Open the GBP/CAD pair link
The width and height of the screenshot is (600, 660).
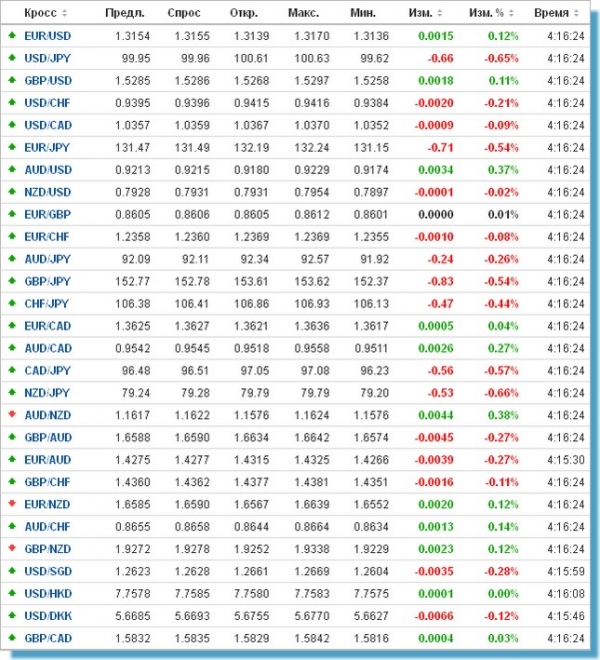(48, 638)
